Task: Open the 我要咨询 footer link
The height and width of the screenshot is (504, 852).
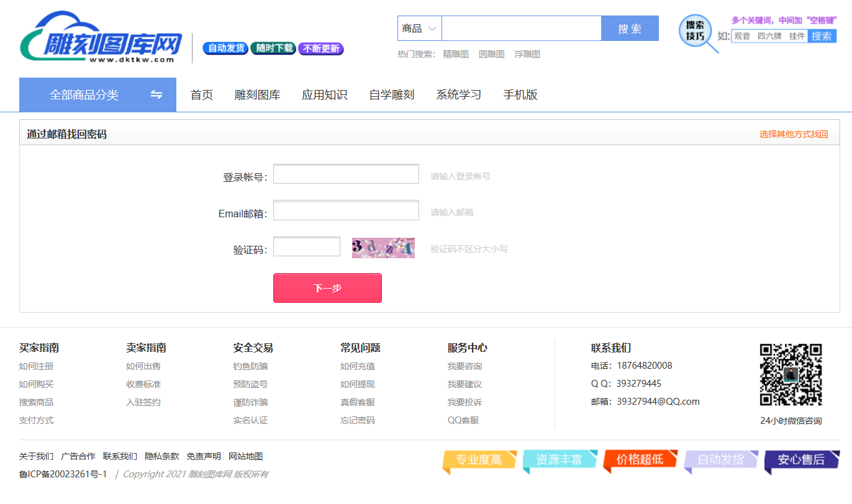Action: point(465,366)
